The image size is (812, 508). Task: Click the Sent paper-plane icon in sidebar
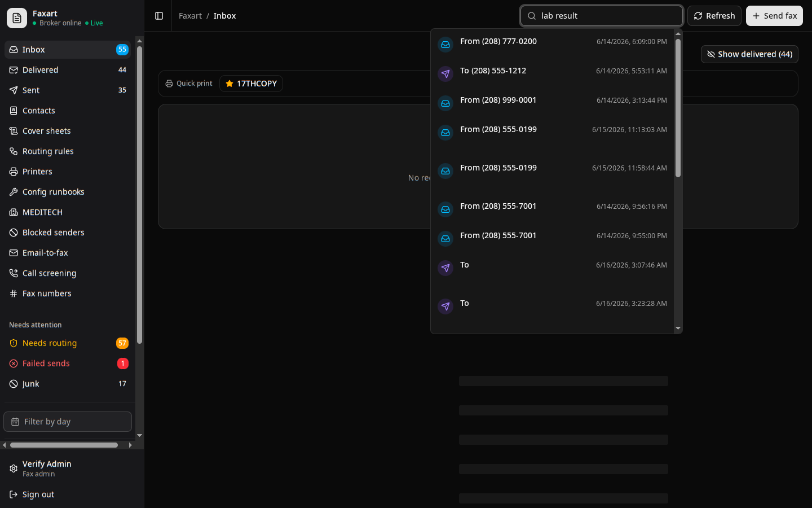(14, 90)
